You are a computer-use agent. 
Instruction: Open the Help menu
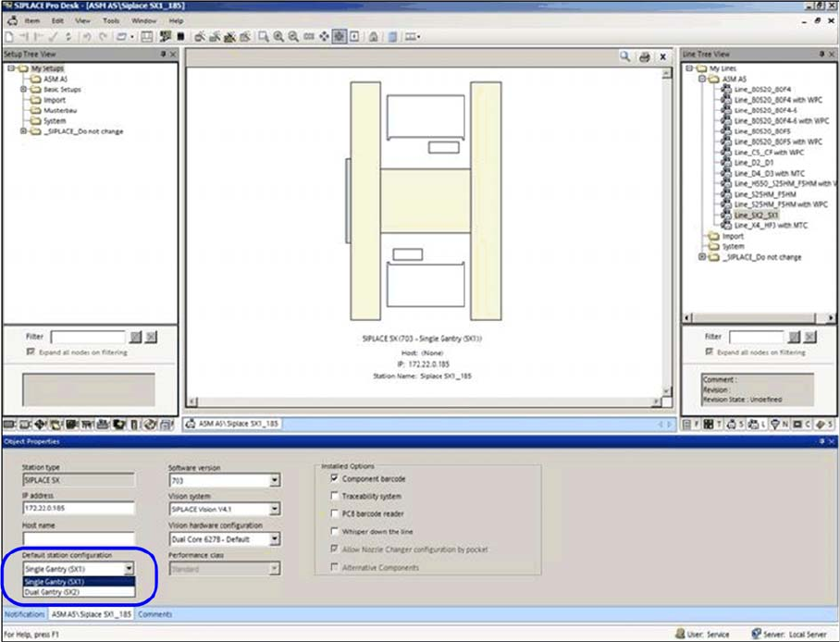[x=177, y=20]
